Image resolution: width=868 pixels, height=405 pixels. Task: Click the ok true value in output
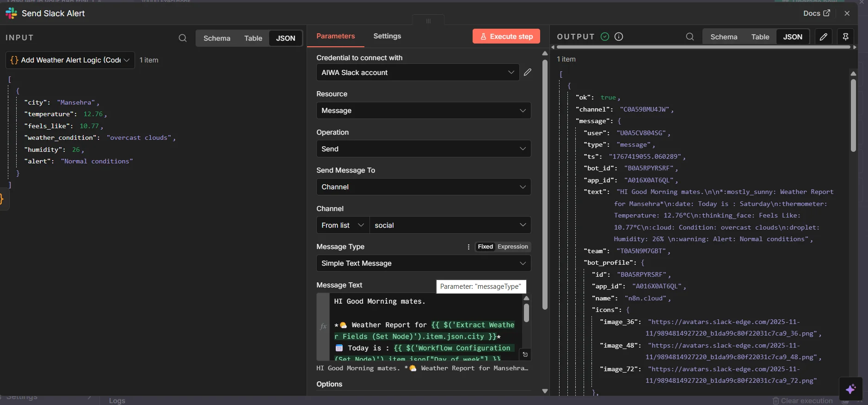click(x=608, y=97)
